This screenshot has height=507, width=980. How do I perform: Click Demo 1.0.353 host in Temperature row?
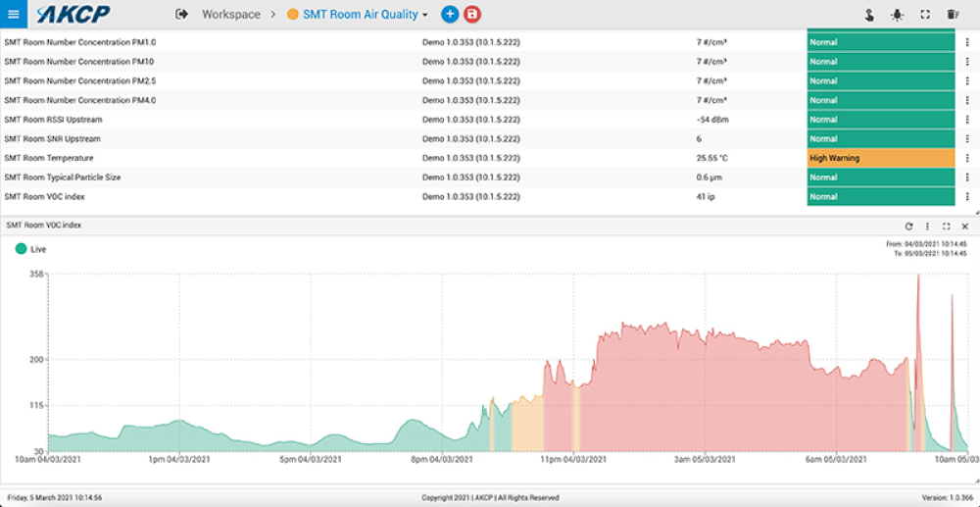tap(471, 158)
